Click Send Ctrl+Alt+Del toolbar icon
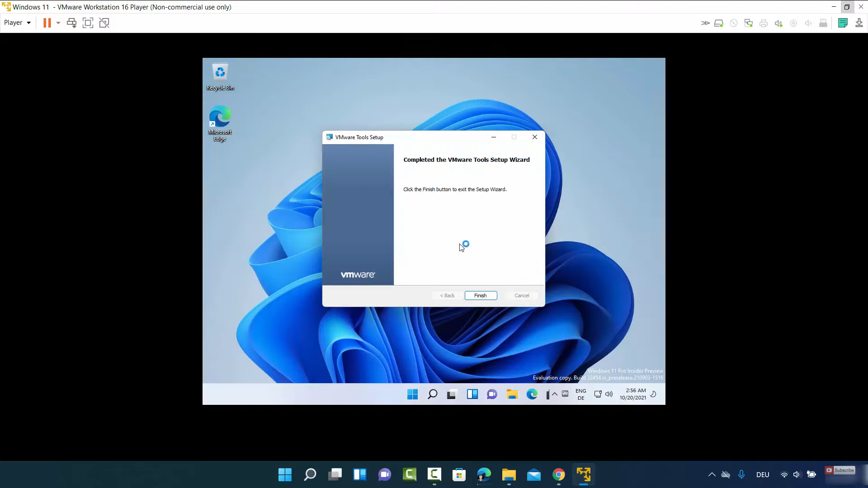This screenshot has height=488, width=868. 71,23
